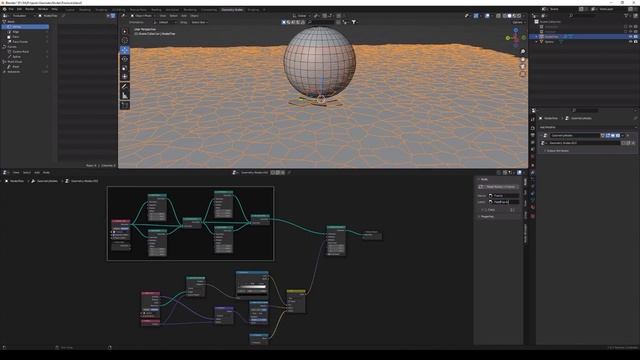Switch viewport to material preview shading

pyautogui.click(x=514, y=16)
